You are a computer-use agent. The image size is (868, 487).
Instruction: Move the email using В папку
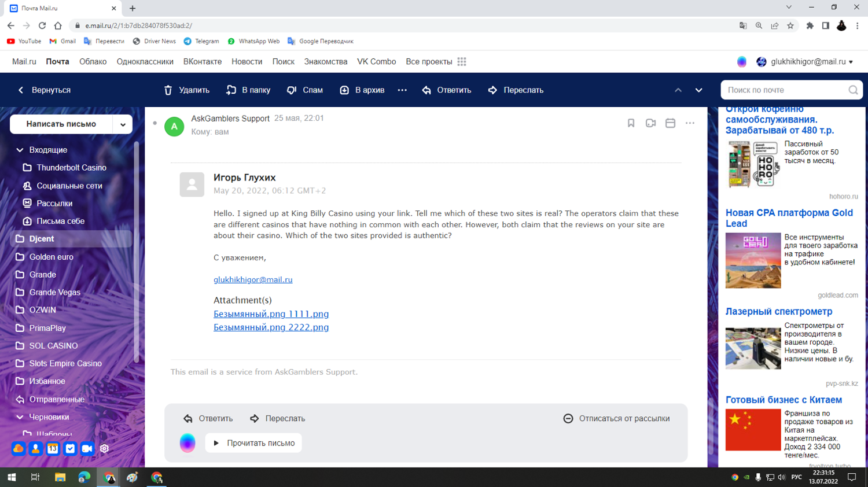pos(248,90)
